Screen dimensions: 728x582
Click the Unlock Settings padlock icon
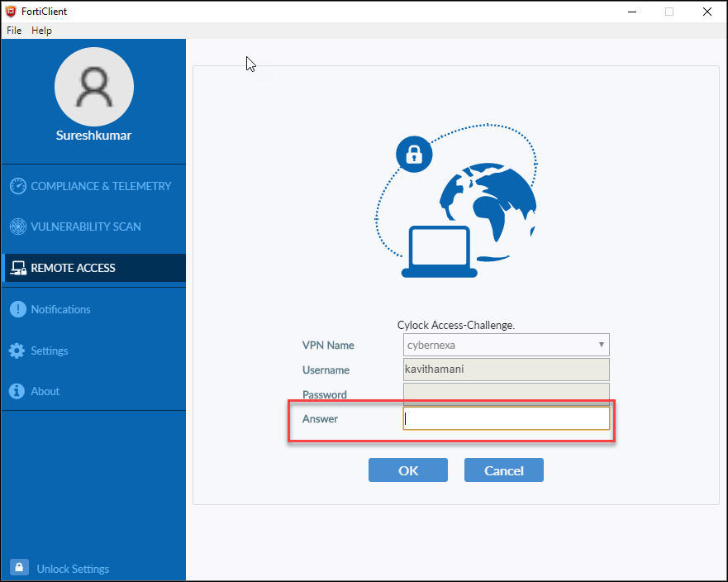[19, 568]
